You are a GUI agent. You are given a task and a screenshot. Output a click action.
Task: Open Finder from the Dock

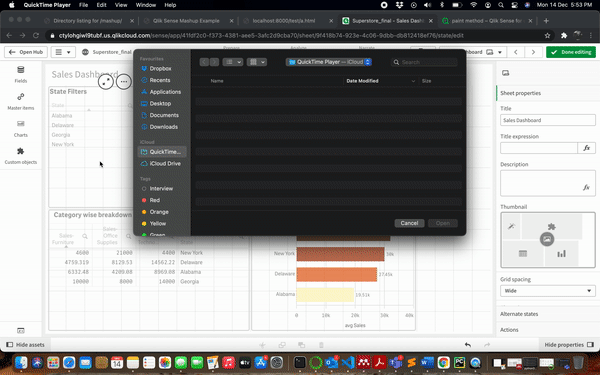[21, 362]
